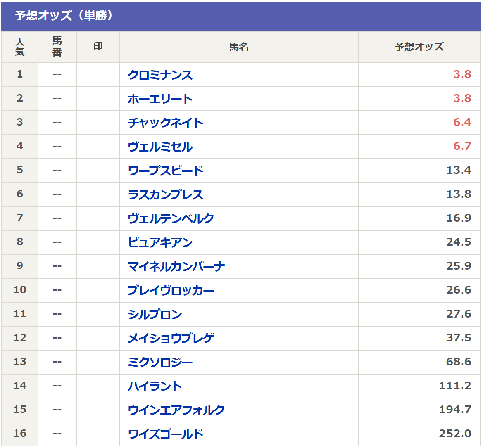Click the 予想オッズ column header
The width and height of the screenshot is (483, 448).
click(x=419, y=47)
